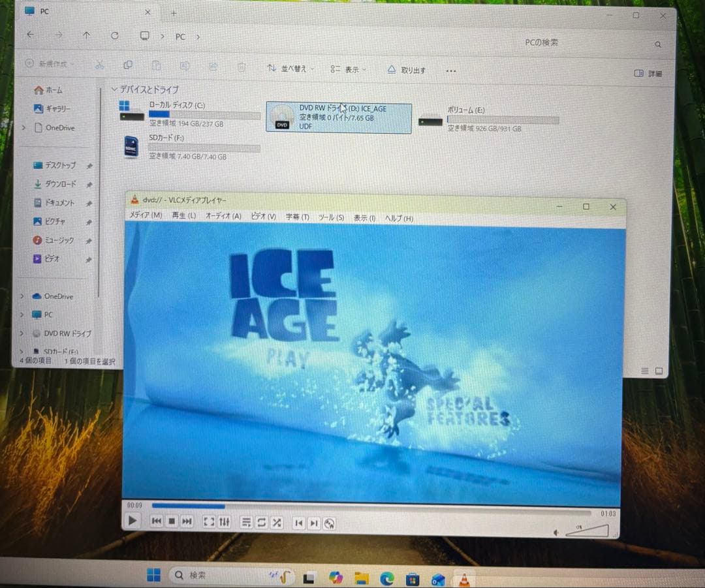The image size is (705, 588).
Task: Open the 表示 view dropdown in Explorer
Action: click(349, 69)
